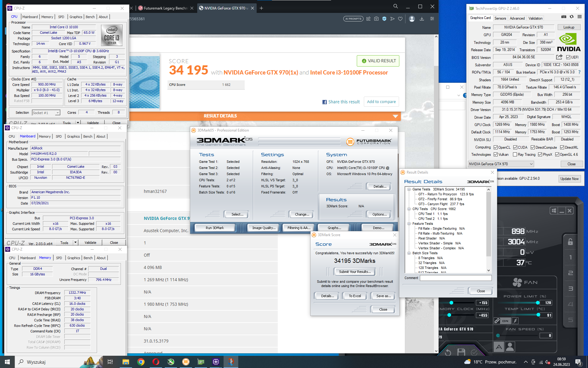The width and height of the screenshot is (588, 368).
Task: Click the Afterburner link chain icon
Action: pos(497,321)
